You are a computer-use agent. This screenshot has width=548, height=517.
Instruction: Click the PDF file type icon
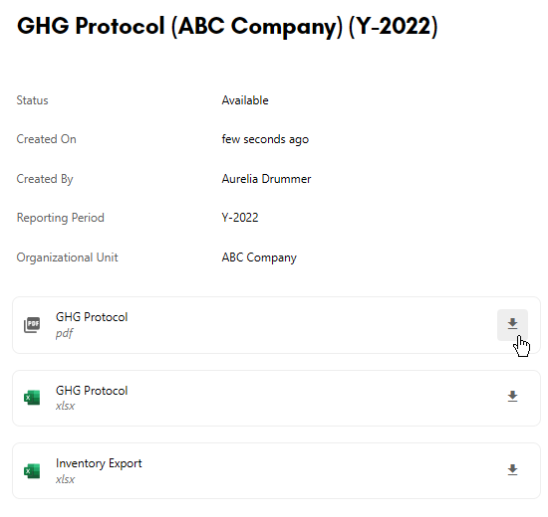32,325
